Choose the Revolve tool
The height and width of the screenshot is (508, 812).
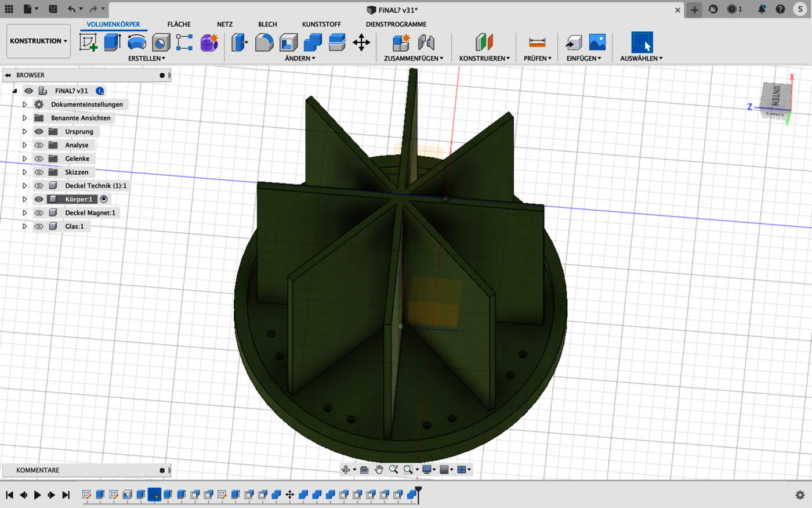[x=136, y=42]
